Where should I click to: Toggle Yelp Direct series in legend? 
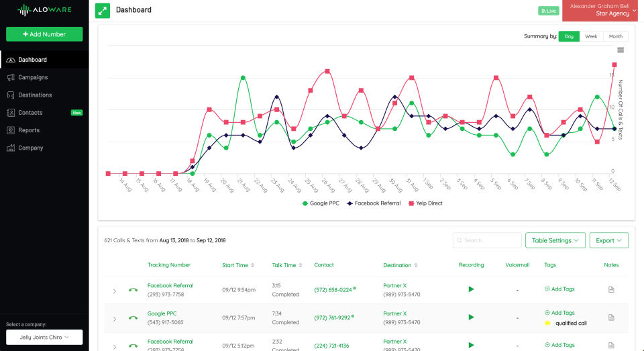[425, 203]
